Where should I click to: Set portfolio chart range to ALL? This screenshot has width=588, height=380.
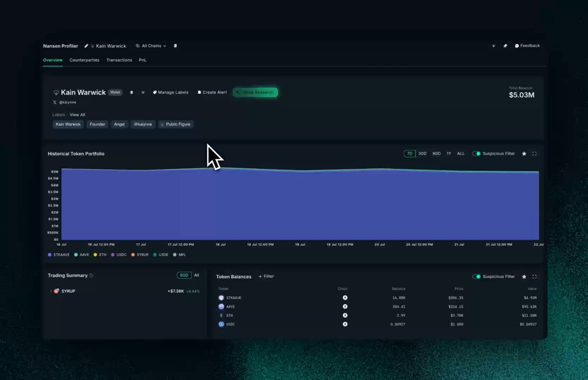coord(460,154)
